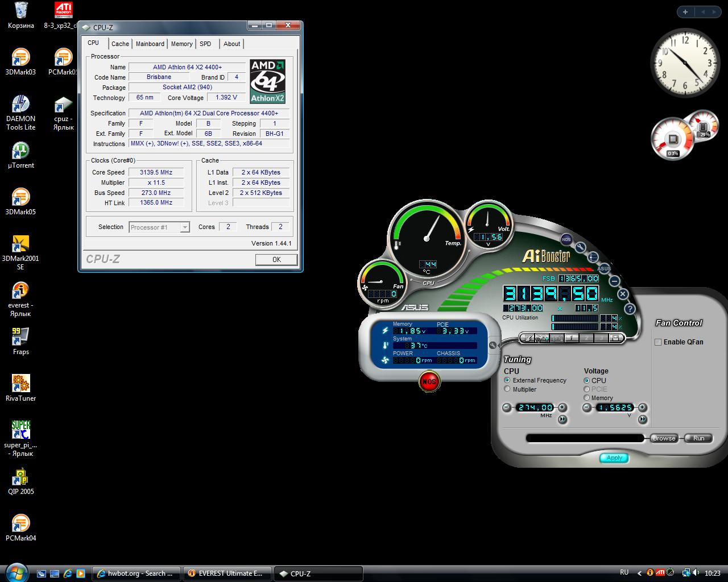Click the ATI tray icon
Screen dimensions: 728x582
tap(660, 573)
